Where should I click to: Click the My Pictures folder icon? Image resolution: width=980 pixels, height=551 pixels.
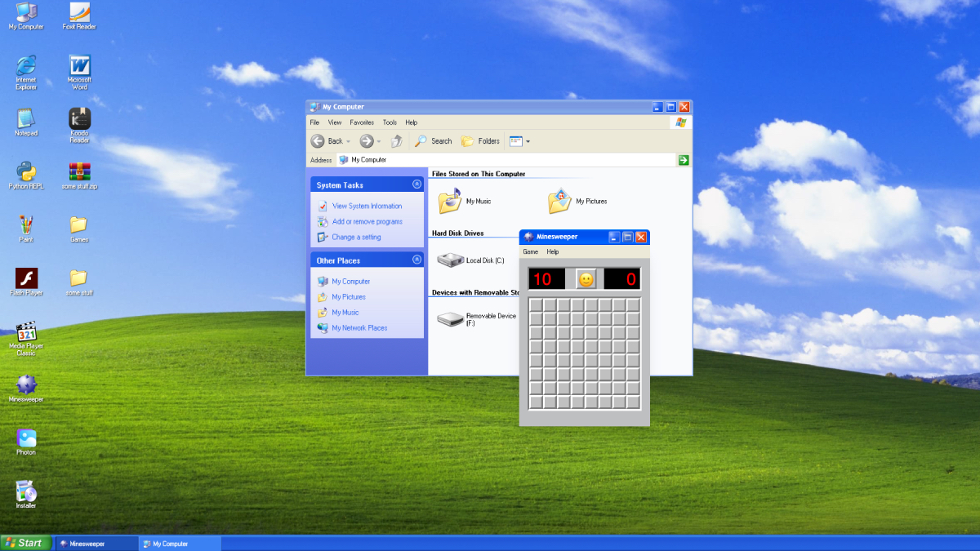coord(559,201)
